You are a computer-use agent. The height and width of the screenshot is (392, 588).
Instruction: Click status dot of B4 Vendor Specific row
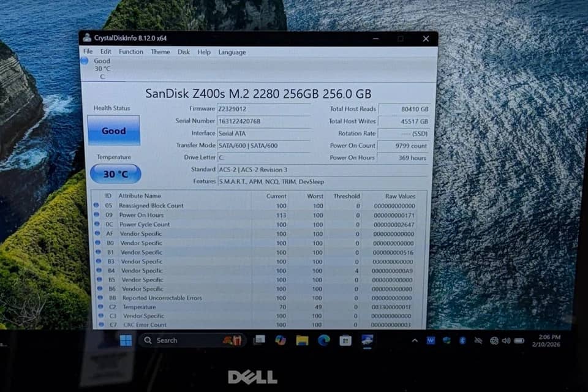(99, 270)
